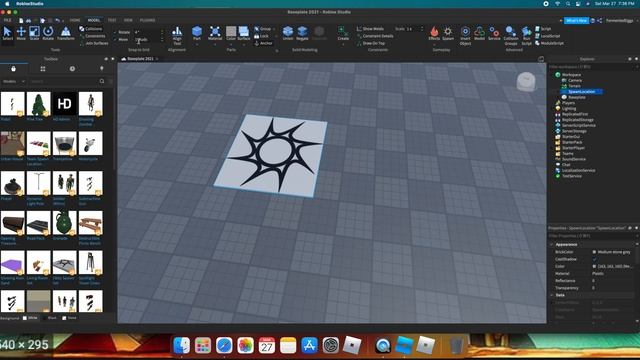The image size is (640, 360).
Task: Toggle the Rotate snap checkbox
Action: click(116, 32)
